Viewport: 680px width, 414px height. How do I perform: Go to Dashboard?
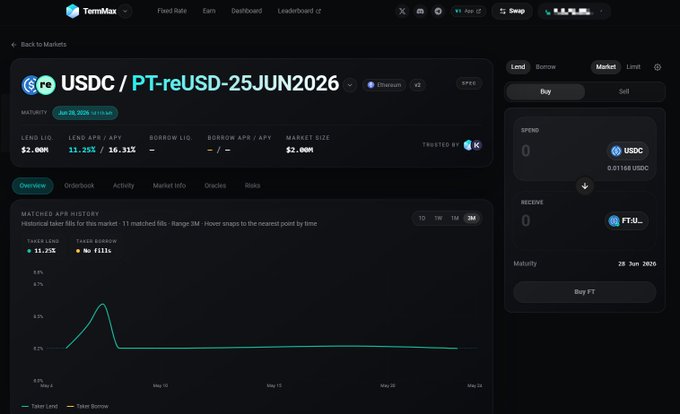246,11
